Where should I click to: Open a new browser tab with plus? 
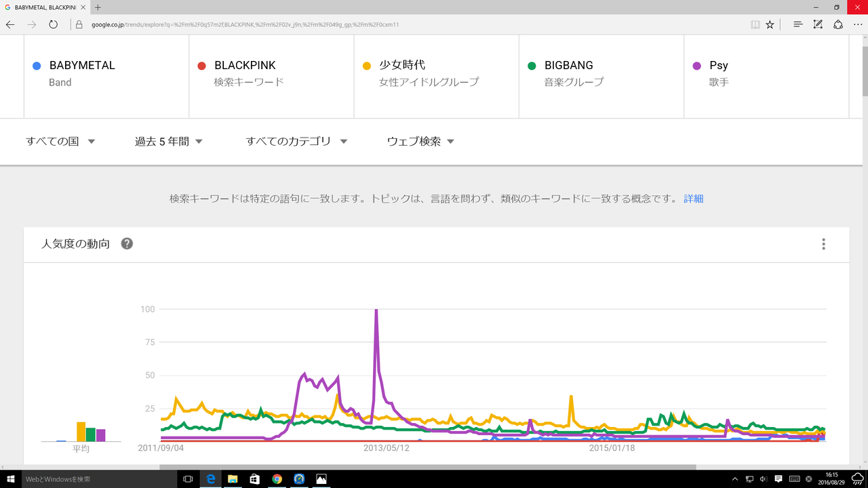point(98,7)
